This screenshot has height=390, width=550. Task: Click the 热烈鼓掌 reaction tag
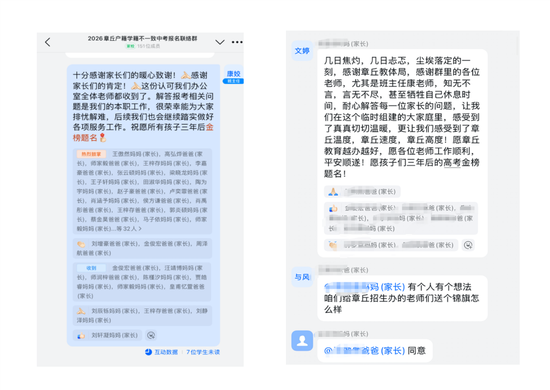click(x=91, y=154)
